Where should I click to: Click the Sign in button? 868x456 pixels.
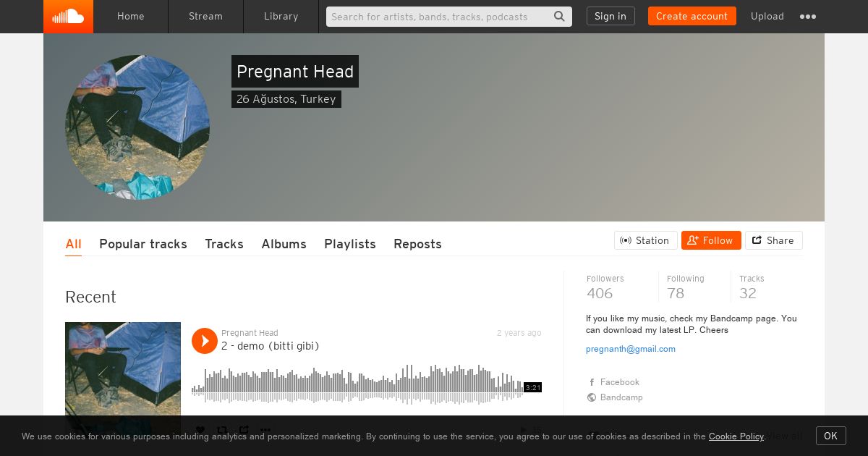pyautogui.click(x=610, y=16)
